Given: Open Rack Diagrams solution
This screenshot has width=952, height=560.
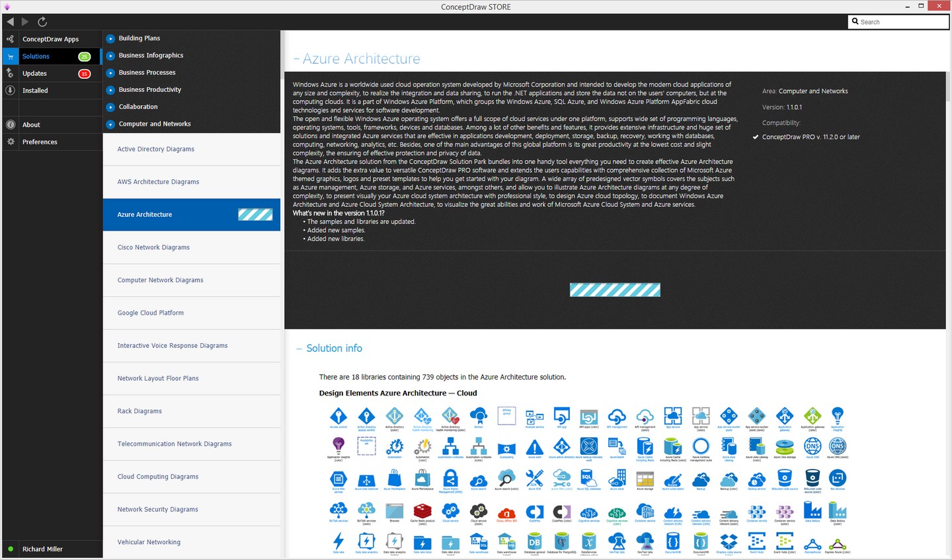Looking at the screenshot, I should point(192,411).
